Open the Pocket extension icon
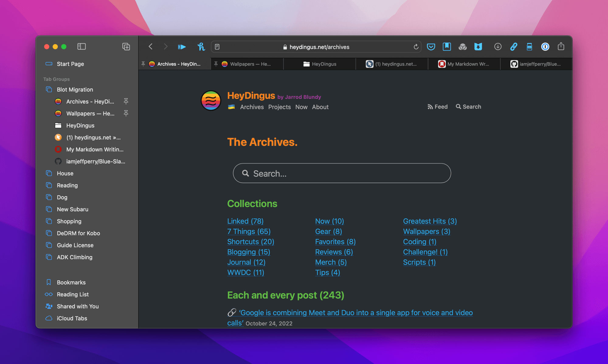 coord(431,47)
